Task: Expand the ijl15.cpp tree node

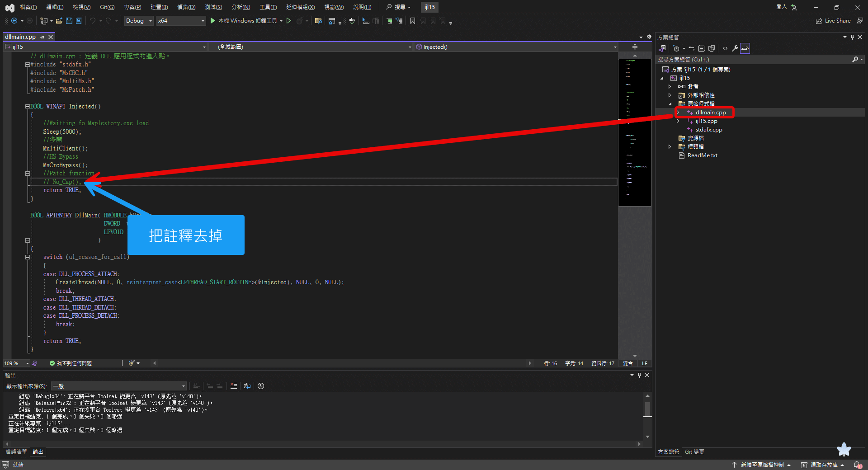Action: click(678, 121)
